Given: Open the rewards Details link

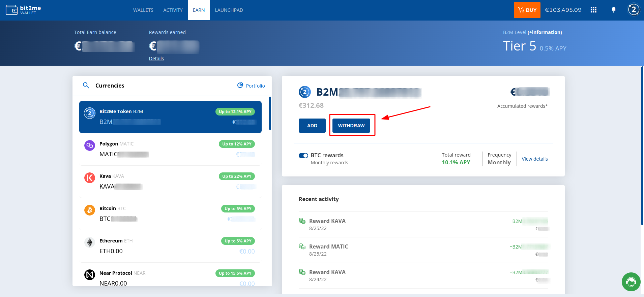Looking at the screenshot, I should pyautogui.click(x=156, y=59).
